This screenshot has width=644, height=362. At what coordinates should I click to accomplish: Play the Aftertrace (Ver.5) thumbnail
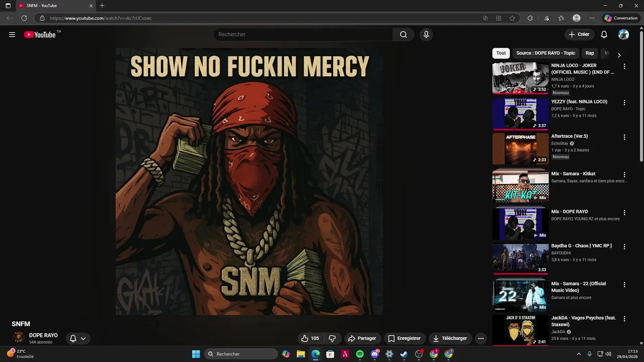coord(520,148)
